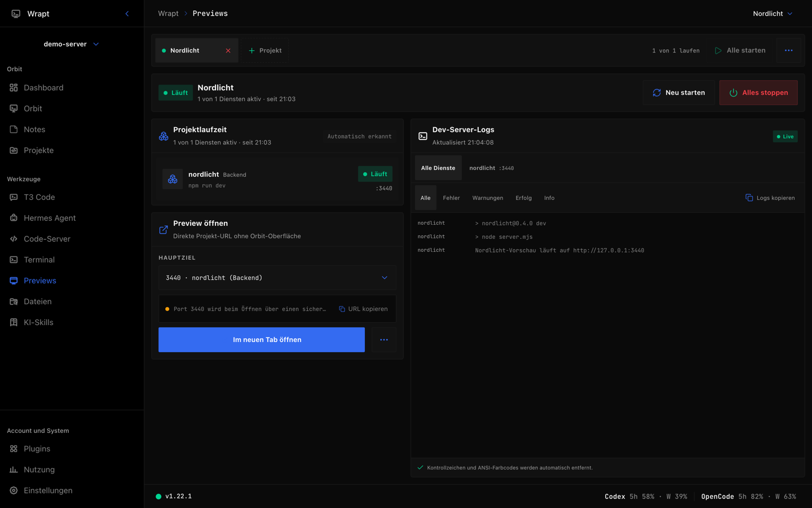Open Projekte in the sidebar
Image resolution: width=812 pixels, height=508 pixels.
(72, 150)
